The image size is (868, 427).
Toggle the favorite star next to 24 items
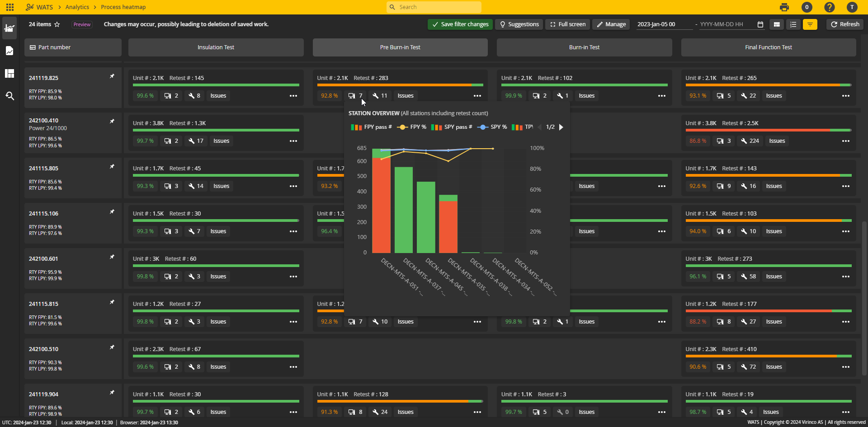click(x=57, y=24)
